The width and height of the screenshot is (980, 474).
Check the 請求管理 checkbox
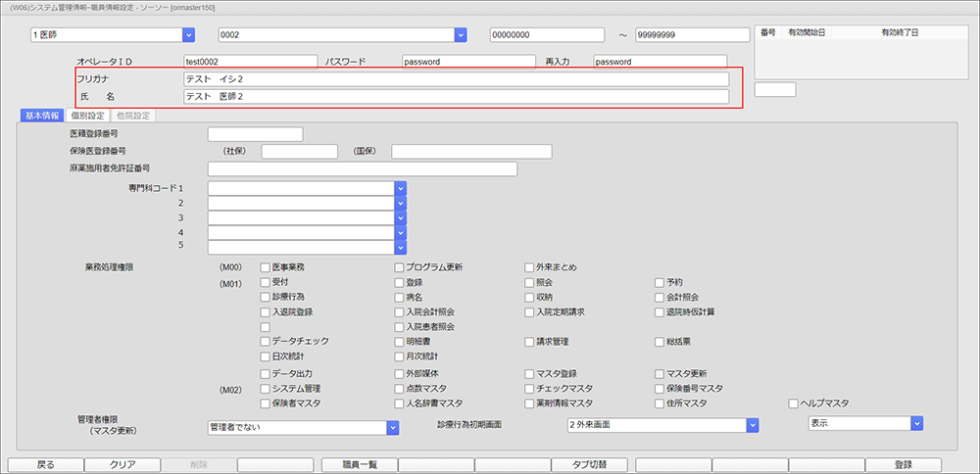pyautogui.click(x=530, y=342)
